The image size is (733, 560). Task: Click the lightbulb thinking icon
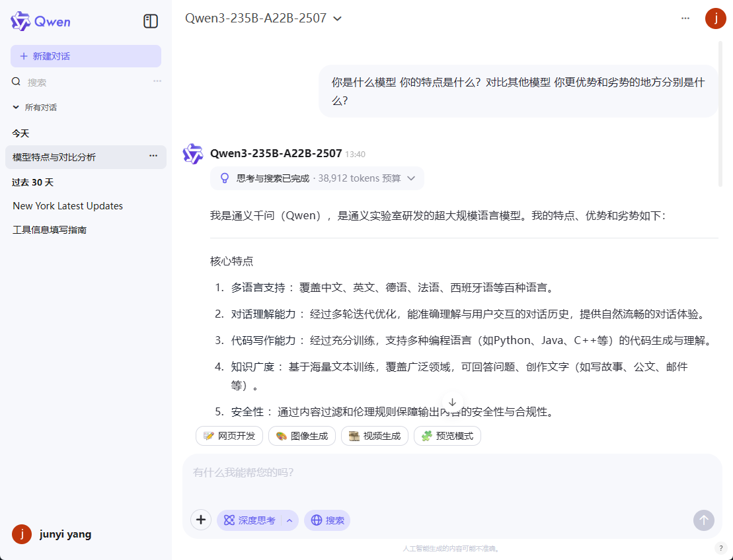click(225, 178)
